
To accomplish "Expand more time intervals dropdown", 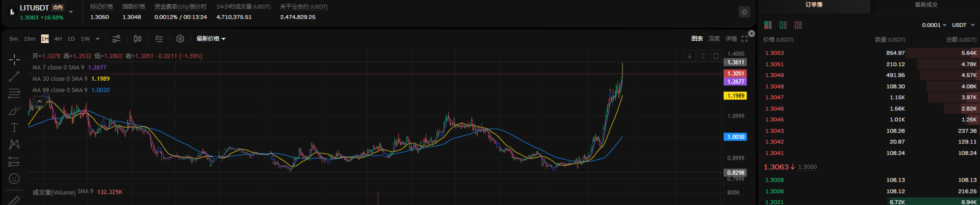I will 98,39.
